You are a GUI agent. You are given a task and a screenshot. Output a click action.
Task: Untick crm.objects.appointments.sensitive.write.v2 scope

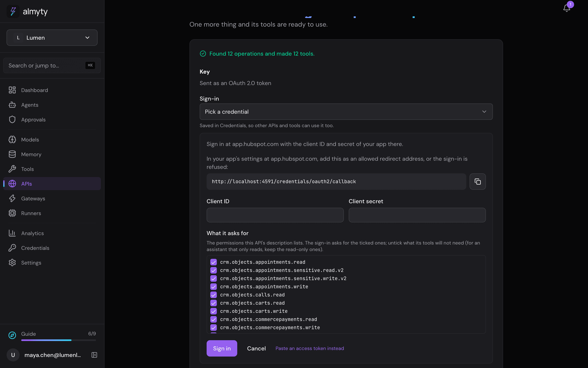(213, 278)
